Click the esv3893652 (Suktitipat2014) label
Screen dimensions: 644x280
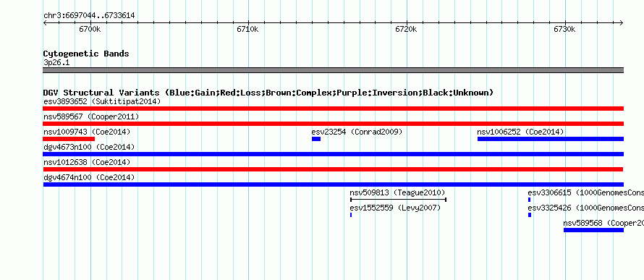tap(102, 101)
